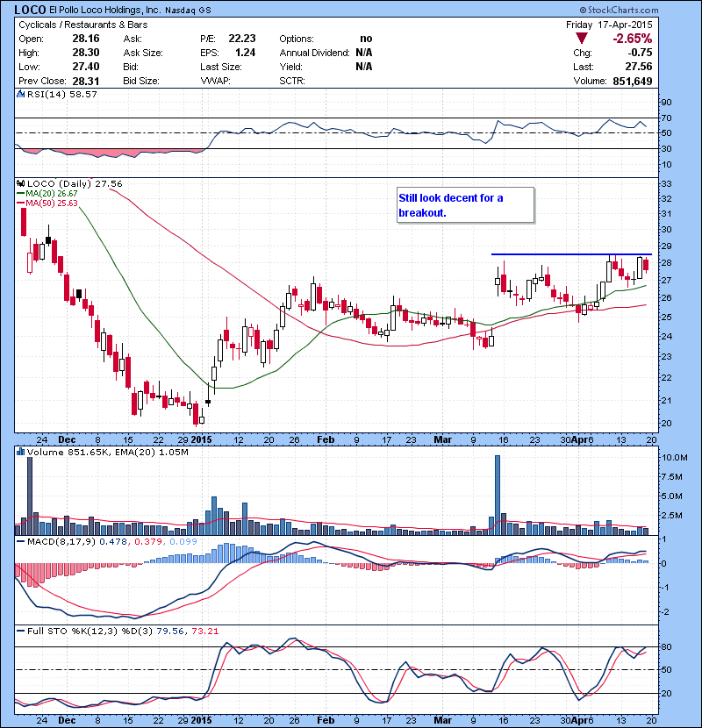Click the candlestick legend icon beside LOCO (Daily)

(x=20, y=183)
